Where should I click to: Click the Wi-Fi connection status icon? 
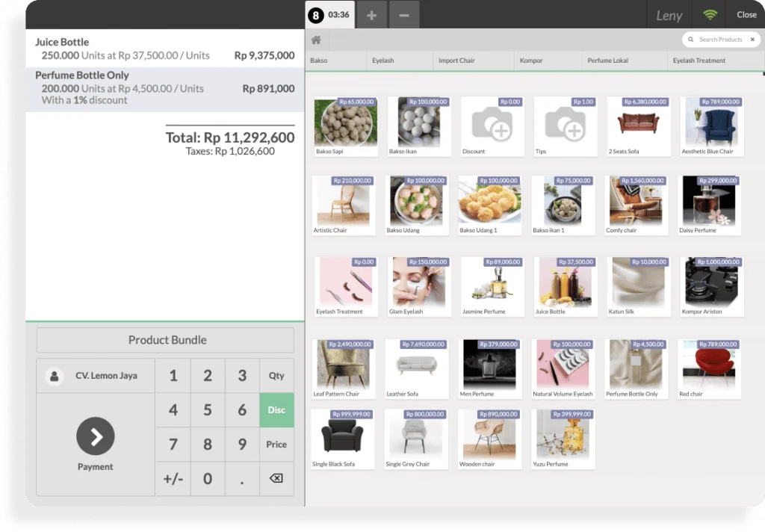709,15
